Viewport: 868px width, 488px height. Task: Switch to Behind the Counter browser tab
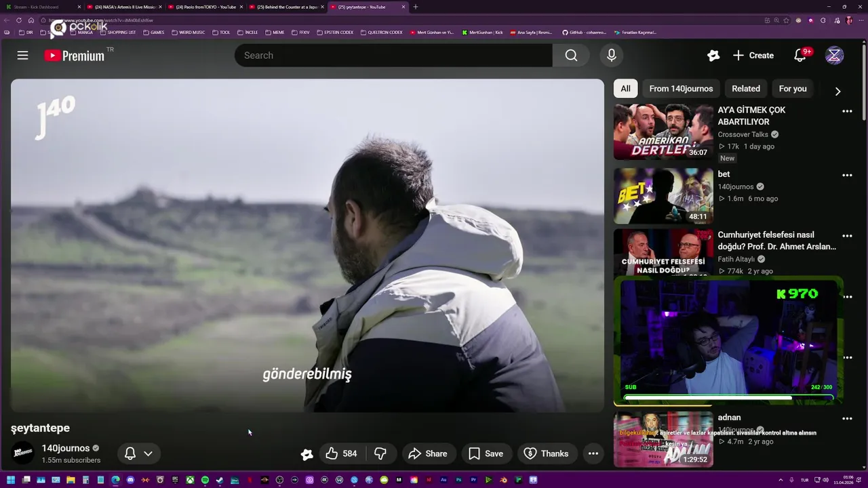pos(287,7)
